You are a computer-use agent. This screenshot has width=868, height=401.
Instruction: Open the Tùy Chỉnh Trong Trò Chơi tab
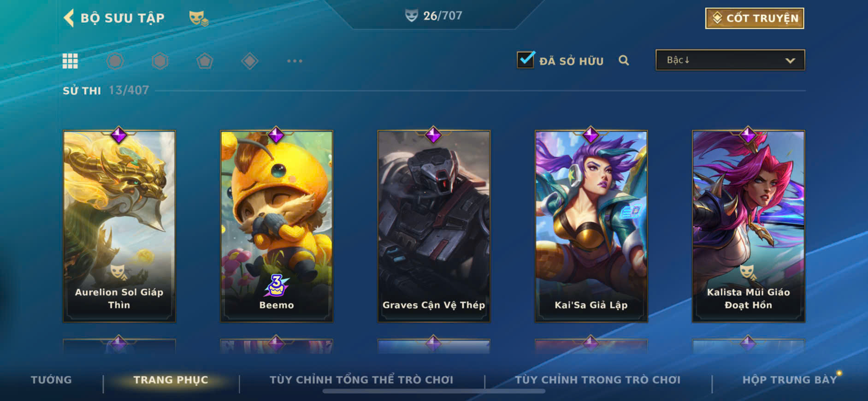(x=597, y=380)
